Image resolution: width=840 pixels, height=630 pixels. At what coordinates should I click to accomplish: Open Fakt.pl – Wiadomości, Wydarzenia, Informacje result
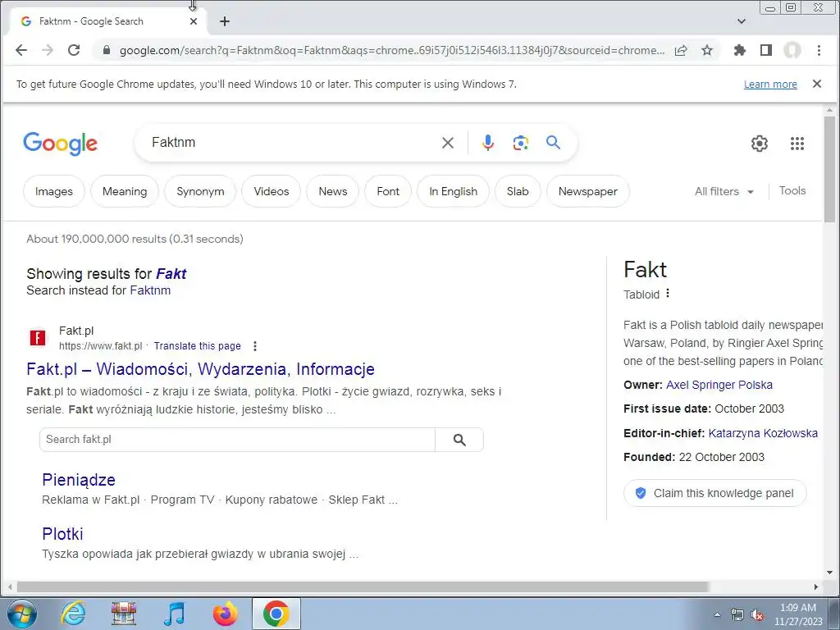point(200,369)
